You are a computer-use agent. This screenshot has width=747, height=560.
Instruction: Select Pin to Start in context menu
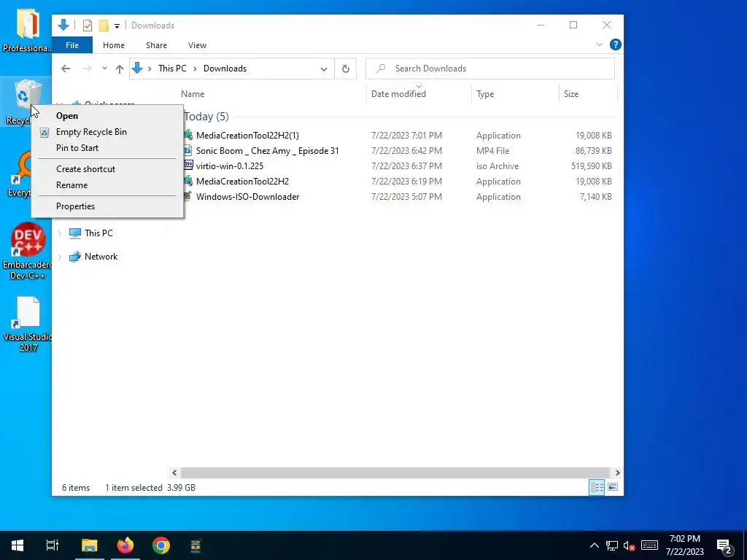click(x=77, y=147)
